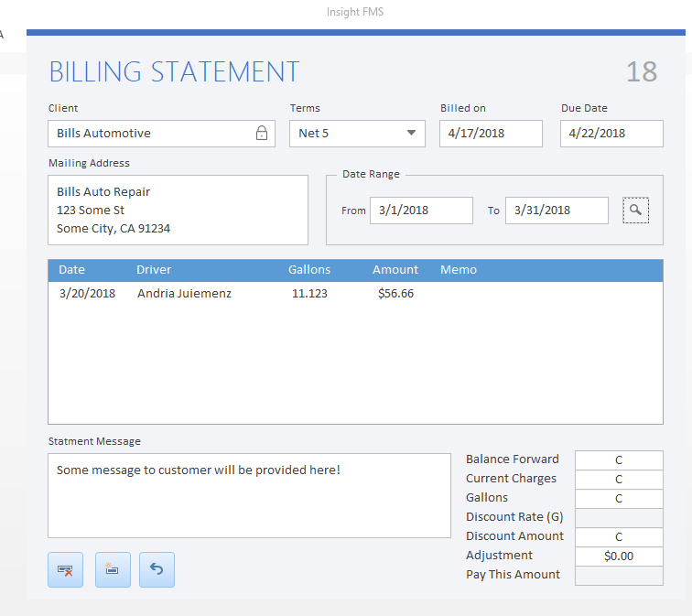This screenshot has width=692, height=616.
Task: Click the Gallons total value box
Action: pos(619,498)
